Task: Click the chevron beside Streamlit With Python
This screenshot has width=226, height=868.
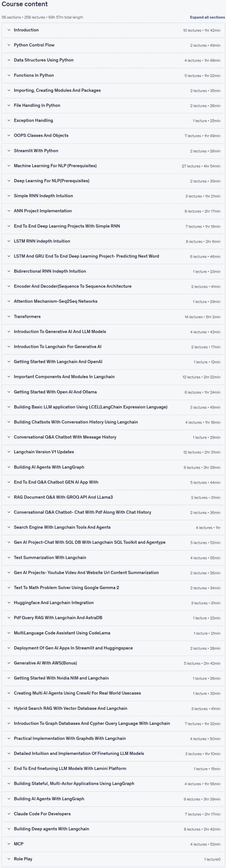Action: pos(9,151)
